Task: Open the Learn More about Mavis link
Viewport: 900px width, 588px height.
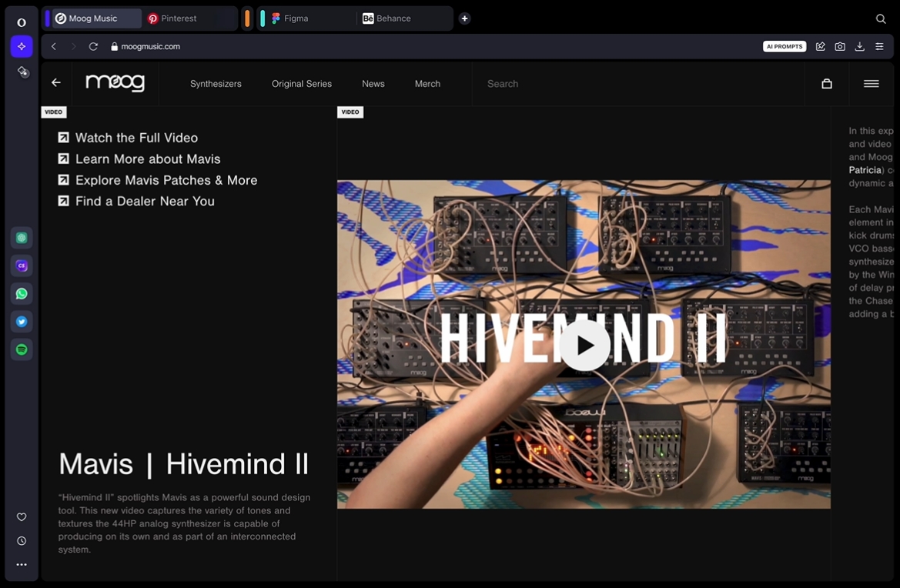Action: [x=148, y=159]
